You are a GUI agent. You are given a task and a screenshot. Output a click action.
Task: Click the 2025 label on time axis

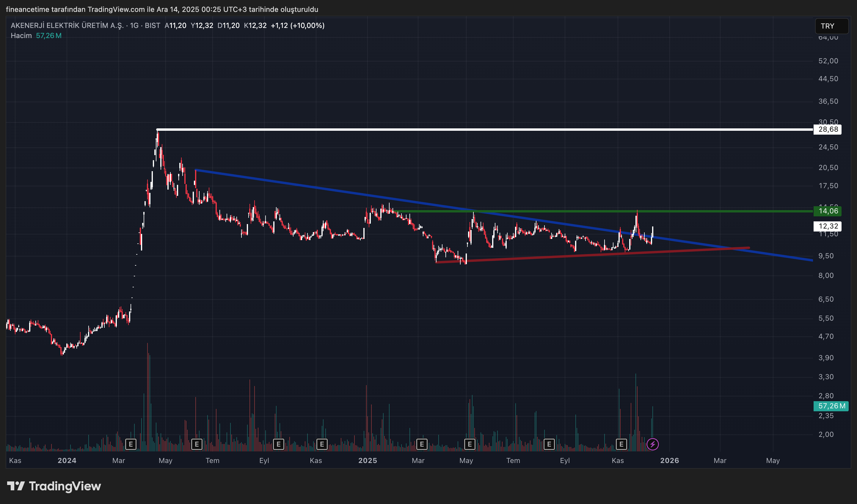[368, 461]
